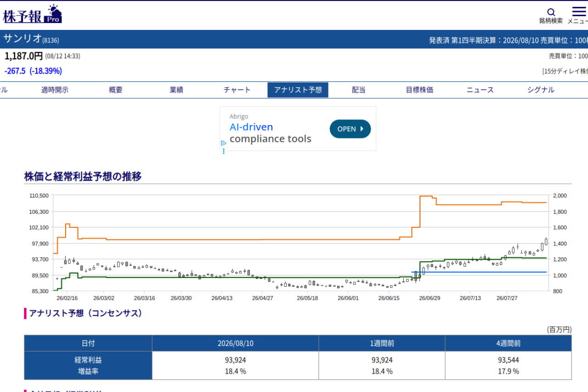Click the アナリスト予想（コンセンサス） section heading
Screen dimensions: 588x392
pyautogui.click(x=86, y=313)
